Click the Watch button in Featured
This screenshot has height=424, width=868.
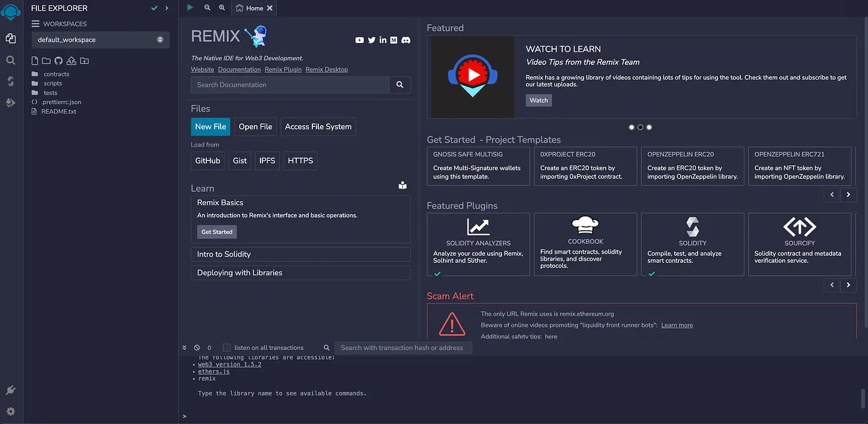[x=539, y=100]
